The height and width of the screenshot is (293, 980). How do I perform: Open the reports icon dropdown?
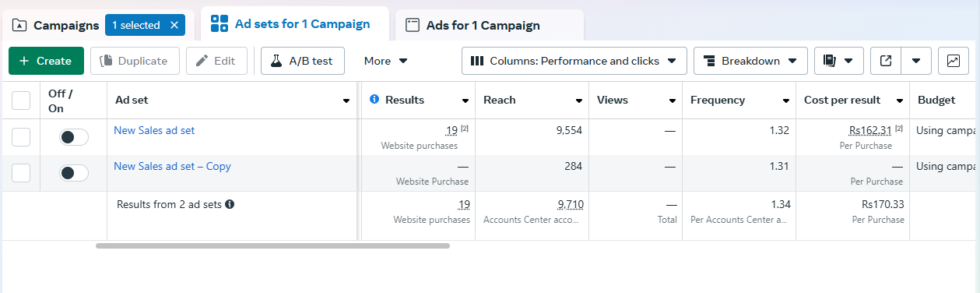(839, 61)
